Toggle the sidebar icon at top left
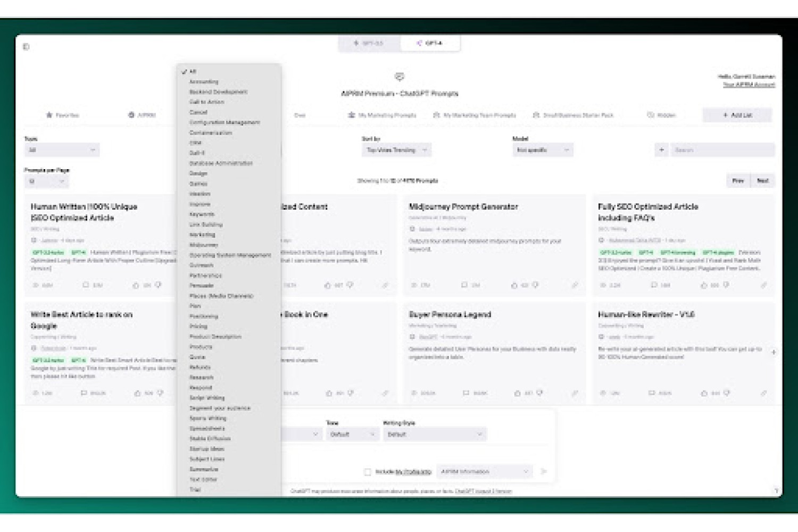 (26, 47)
